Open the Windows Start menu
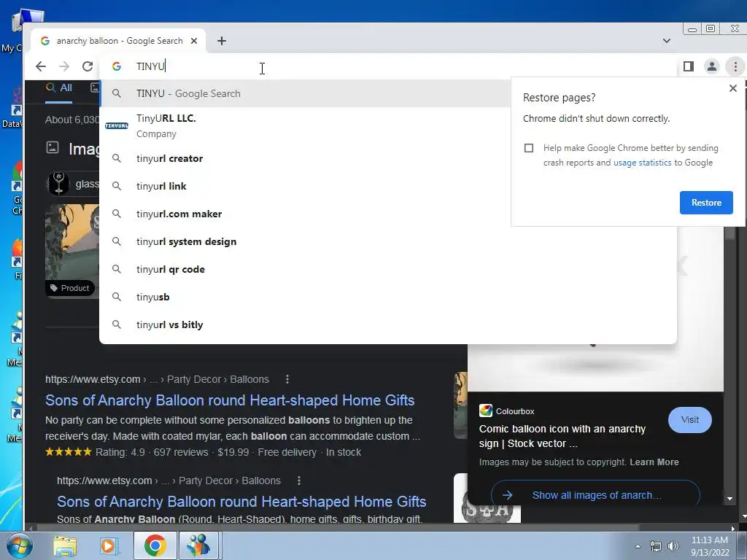 click(x=18, y=545)
